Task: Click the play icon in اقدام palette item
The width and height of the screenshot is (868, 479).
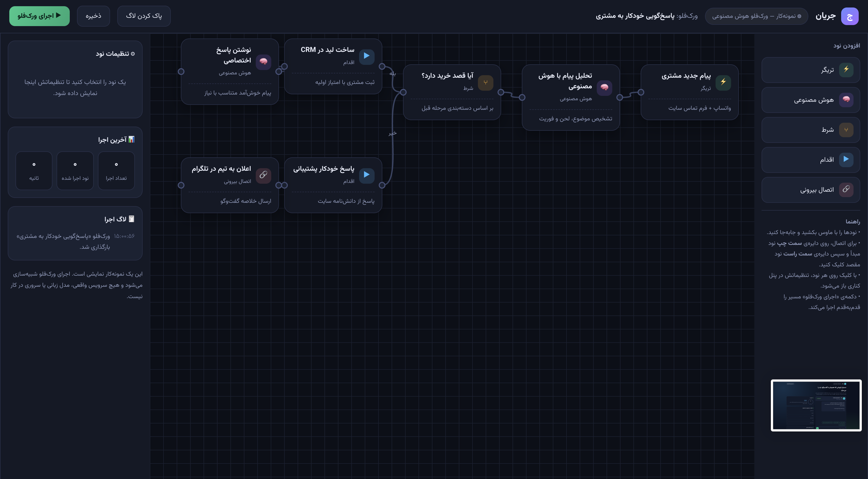Action: point(846,159)
